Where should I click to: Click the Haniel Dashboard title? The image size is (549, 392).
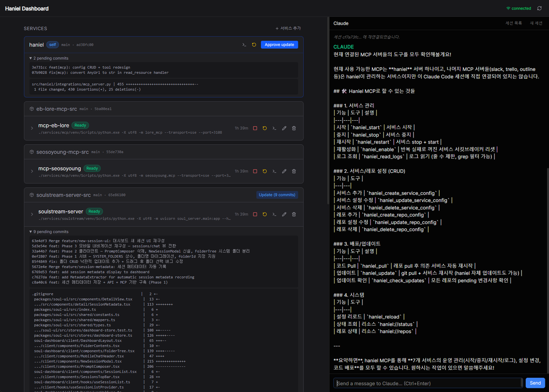tap(27, 9)
